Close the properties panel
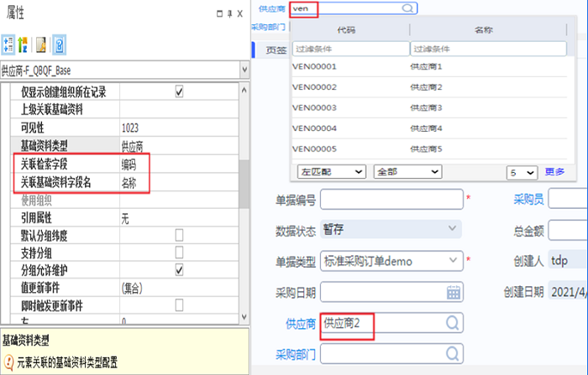This screenshot has width=588, height=375. click(240, 14)
